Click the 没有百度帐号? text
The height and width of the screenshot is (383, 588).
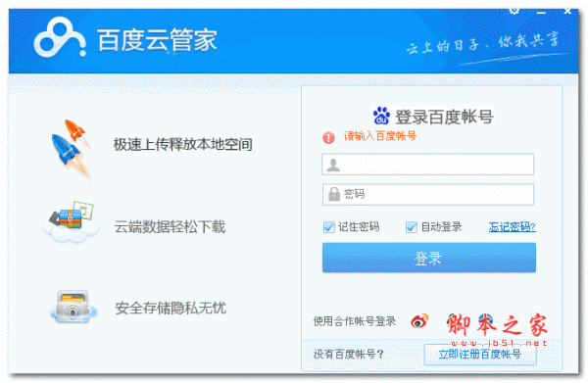[348, 354]
